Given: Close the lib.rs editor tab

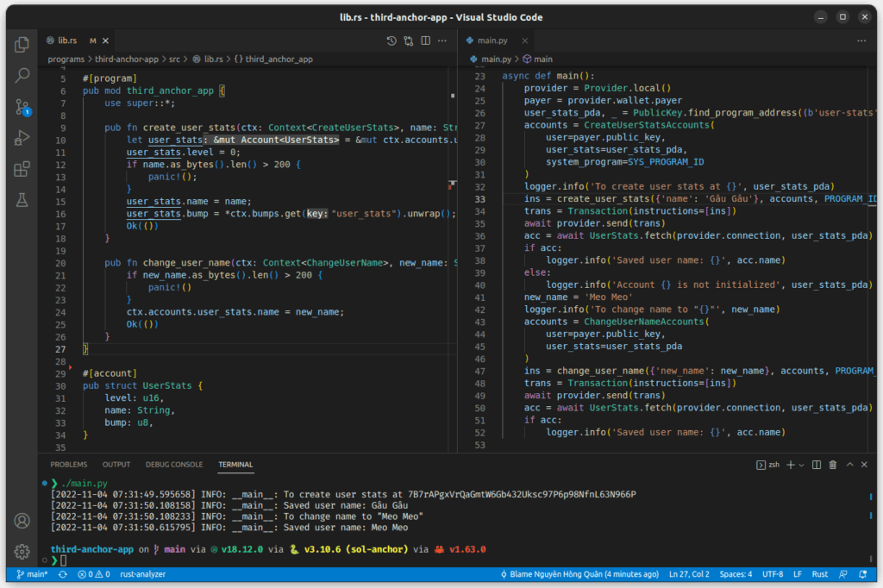Looking at the screenshot, I should click(x=105, y=41).
